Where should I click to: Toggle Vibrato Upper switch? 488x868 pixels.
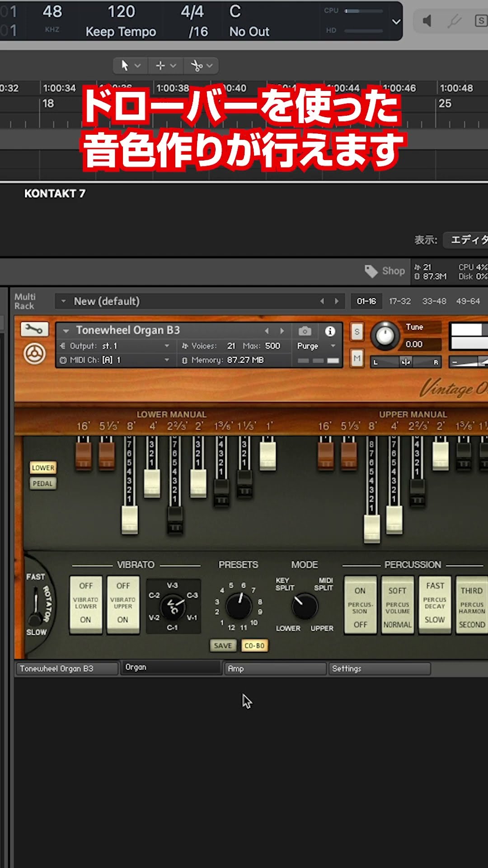tap(123, 604)
